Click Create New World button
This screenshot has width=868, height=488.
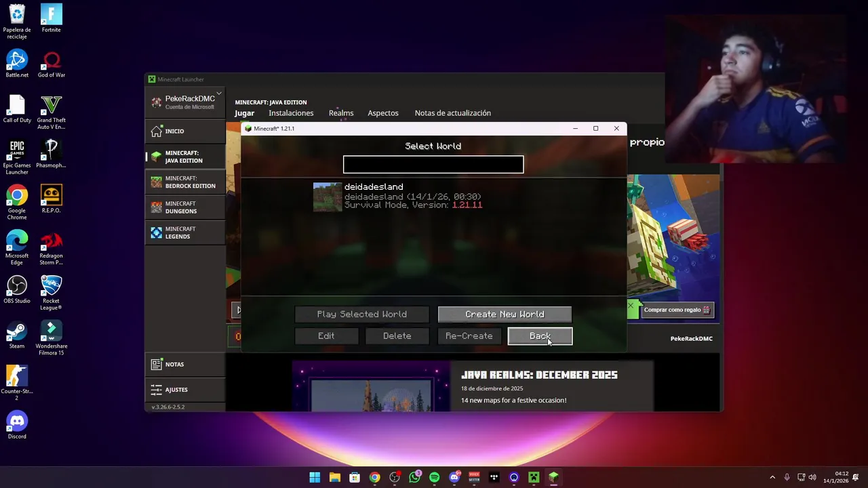tap(505, 314)
